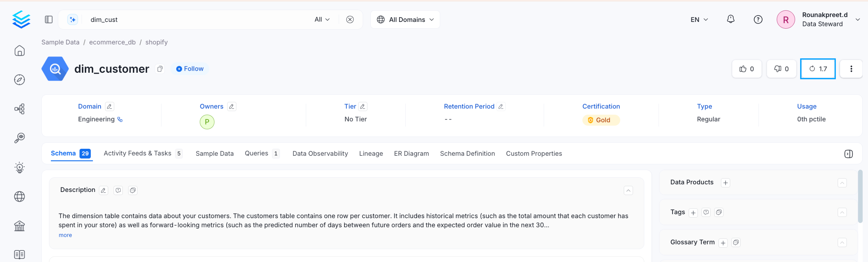Image resolution: width=868 pixels, height=262 pixels.
Task: Click the notification bell icon
Action: click(x=730, y=20)
